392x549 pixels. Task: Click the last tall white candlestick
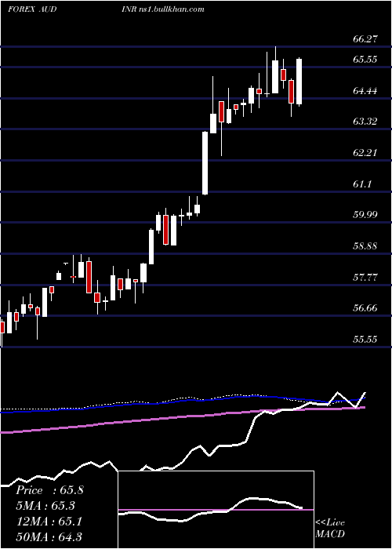[x=299, y=82]
